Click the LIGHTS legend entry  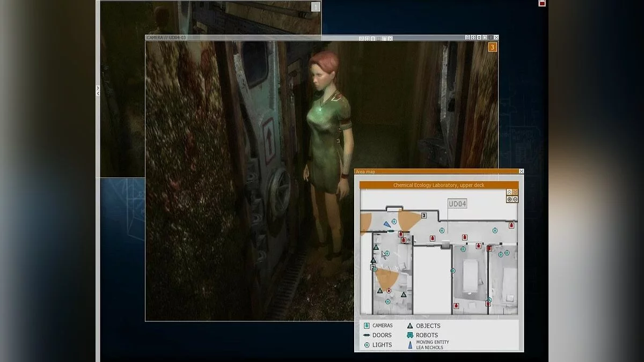coord(378,345)
